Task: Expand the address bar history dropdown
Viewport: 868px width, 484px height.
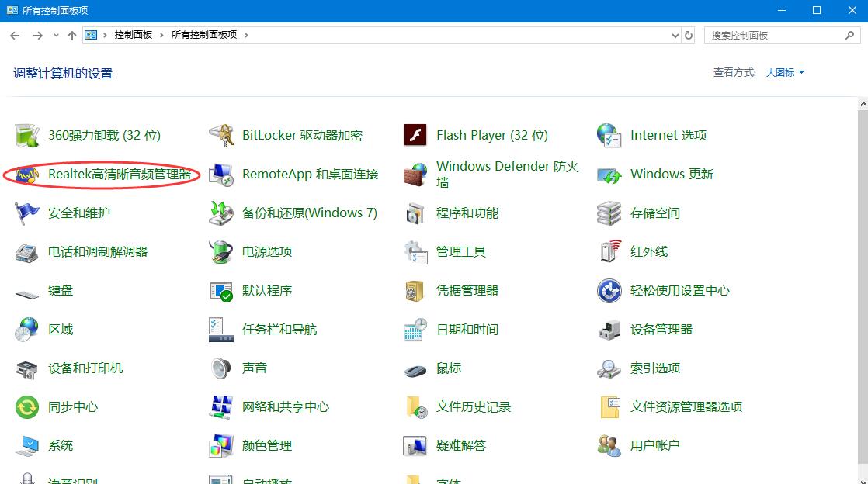Action: click(675, 36)
